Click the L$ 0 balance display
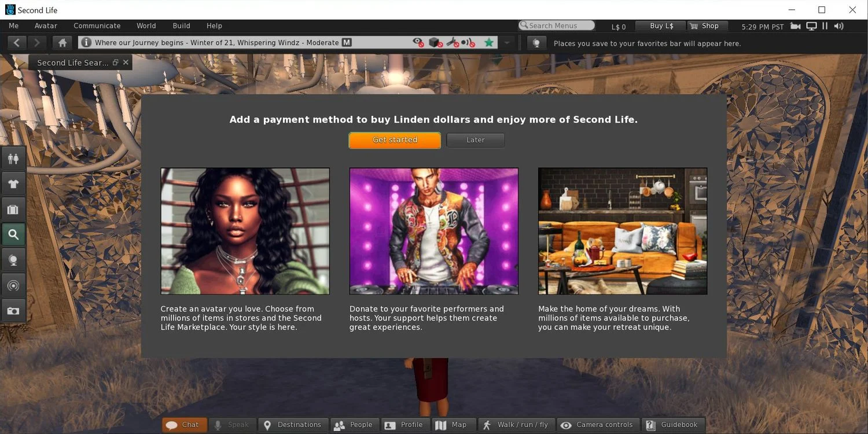This screenshot has width=868, height=434. tap(619, 27)
